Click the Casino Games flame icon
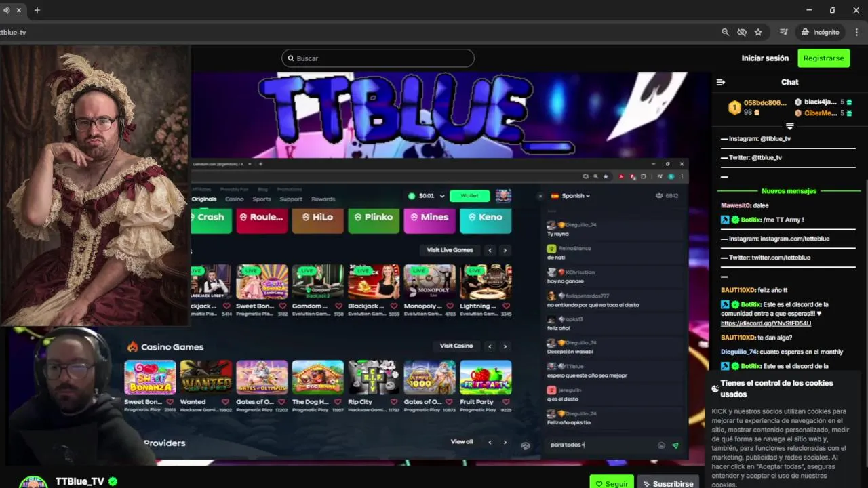 tap(132, 346)
